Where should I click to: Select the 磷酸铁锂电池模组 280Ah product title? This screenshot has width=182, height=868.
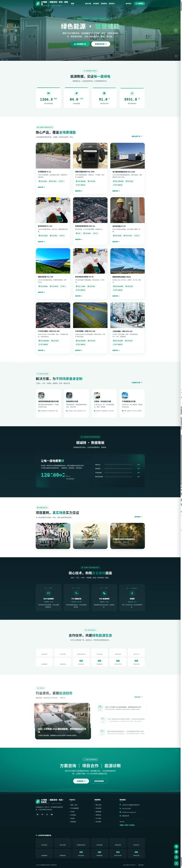click(122, 277)
